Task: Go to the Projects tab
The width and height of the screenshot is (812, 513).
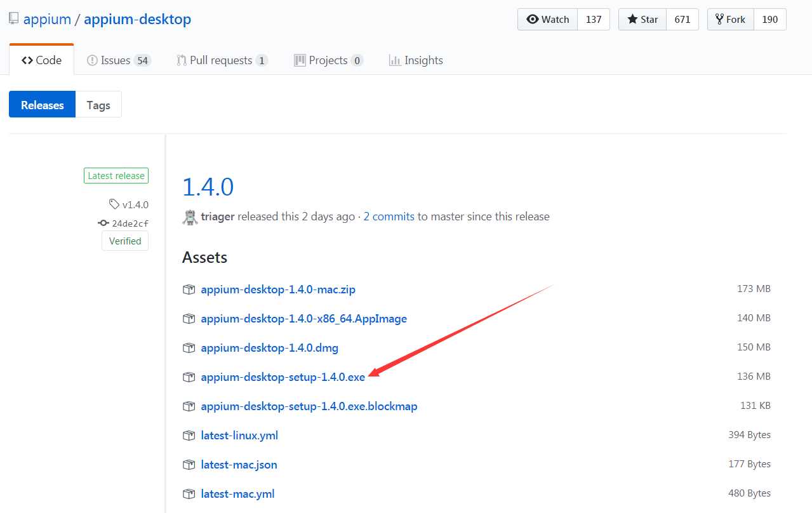Action: 328,60
